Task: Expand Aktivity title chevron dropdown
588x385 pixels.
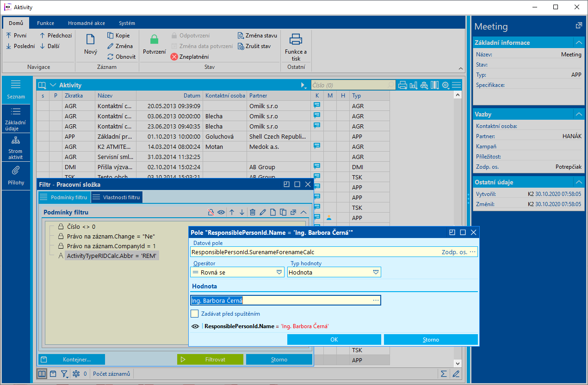Action: click(x=53, y=85)
